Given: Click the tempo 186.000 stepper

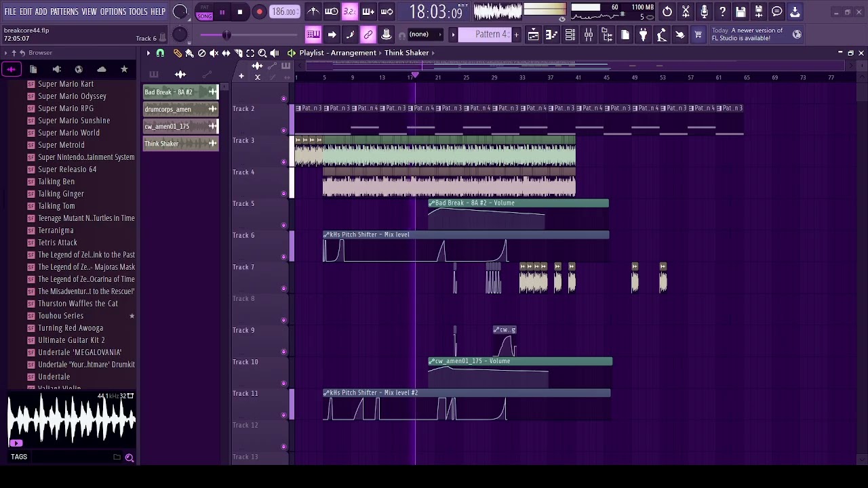Looking at the screenshot, I should [284, 12].
